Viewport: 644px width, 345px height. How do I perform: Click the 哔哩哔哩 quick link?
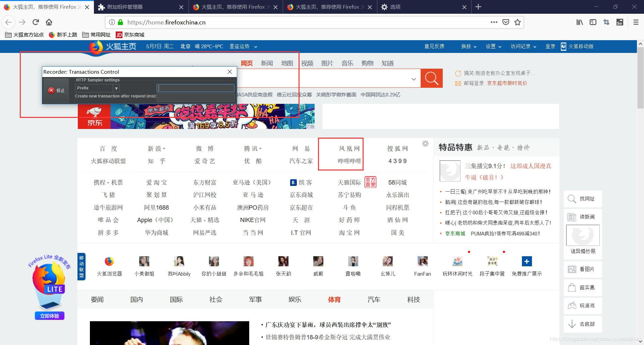(349, 161)
